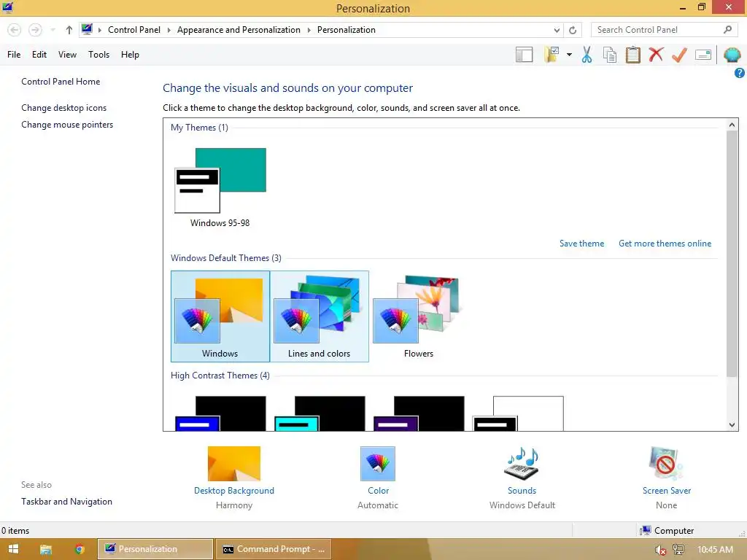Open the Edit menu
The width and height of the screenshot is (747, 560).
tap(39, 54)
